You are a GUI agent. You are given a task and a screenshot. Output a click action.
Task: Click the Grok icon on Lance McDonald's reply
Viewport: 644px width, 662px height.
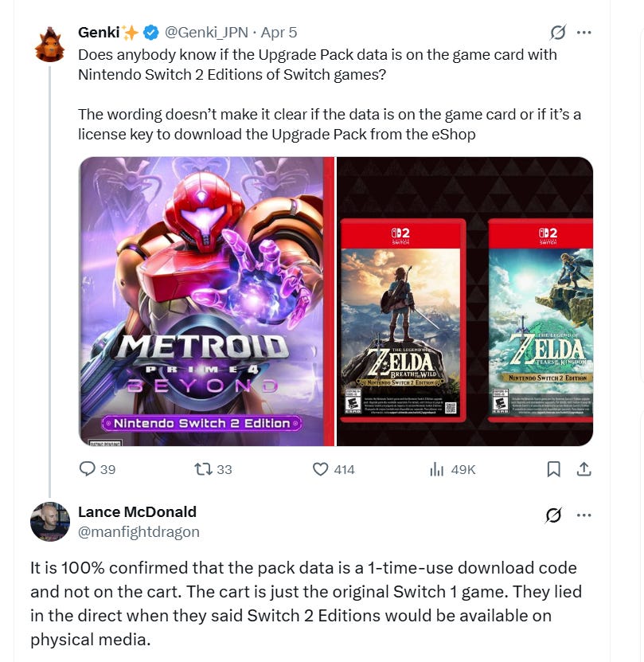[x=553, y=515]
